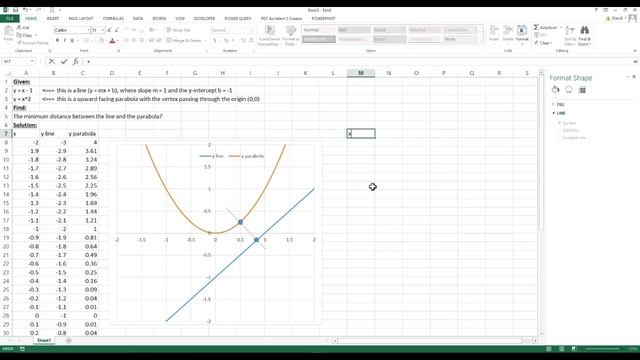Open the FILE tab

9,18
